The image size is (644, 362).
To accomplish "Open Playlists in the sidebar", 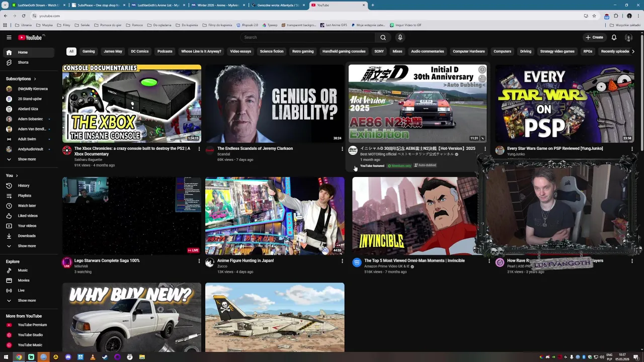I will pos(25,196).
